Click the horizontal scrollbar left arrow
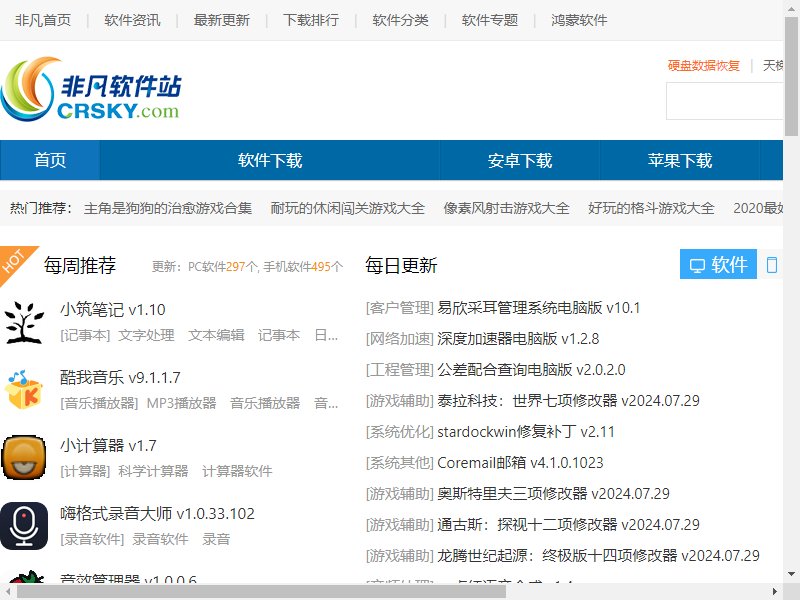Viewport: 800px width, 600px height. 8,592
